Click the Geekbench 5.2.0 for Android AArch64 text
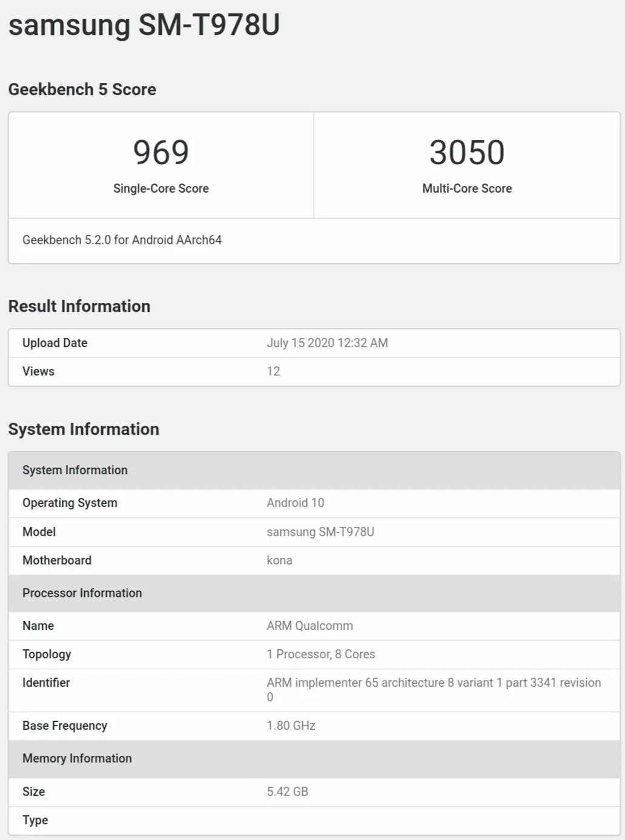The image size is (625, 840). click(122, 240)
